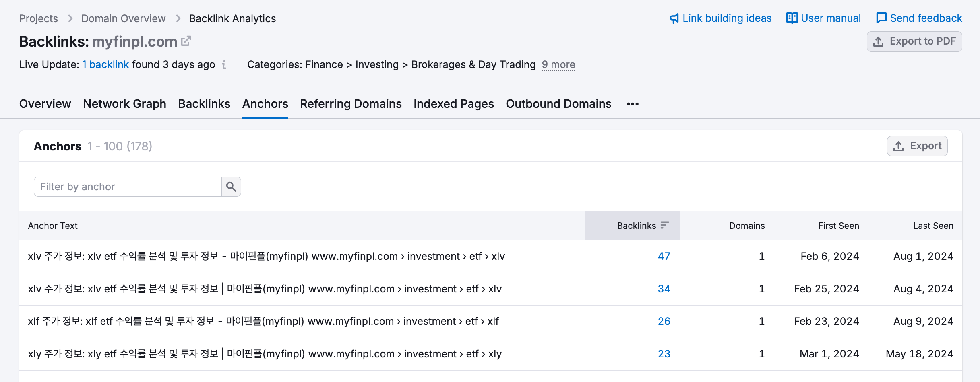The image size is (980, 382).
Task: Focus the Filter by anchor input field
Action: coord(128,187)
